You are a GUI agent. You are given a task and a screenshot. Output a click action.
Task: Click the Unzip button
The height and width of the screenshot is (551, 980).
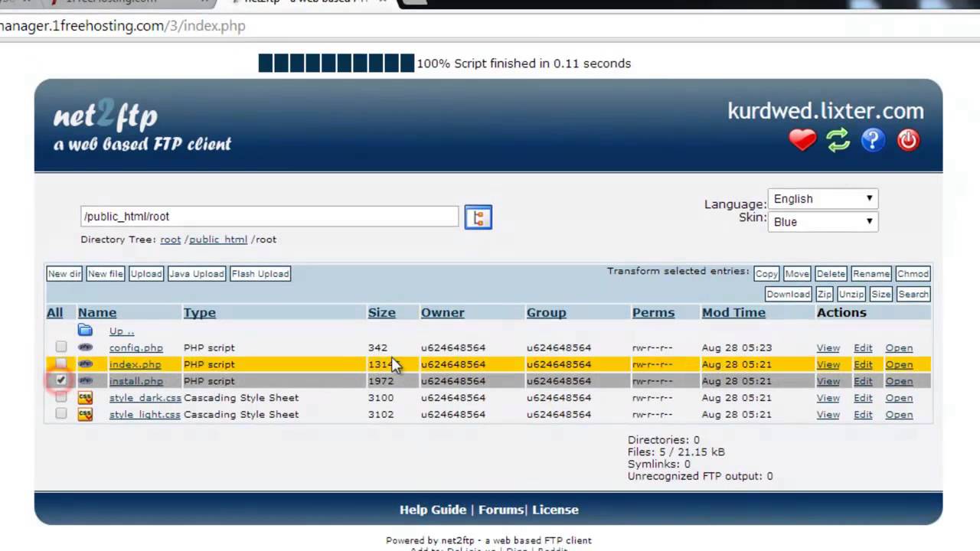[x=851, y=295]
